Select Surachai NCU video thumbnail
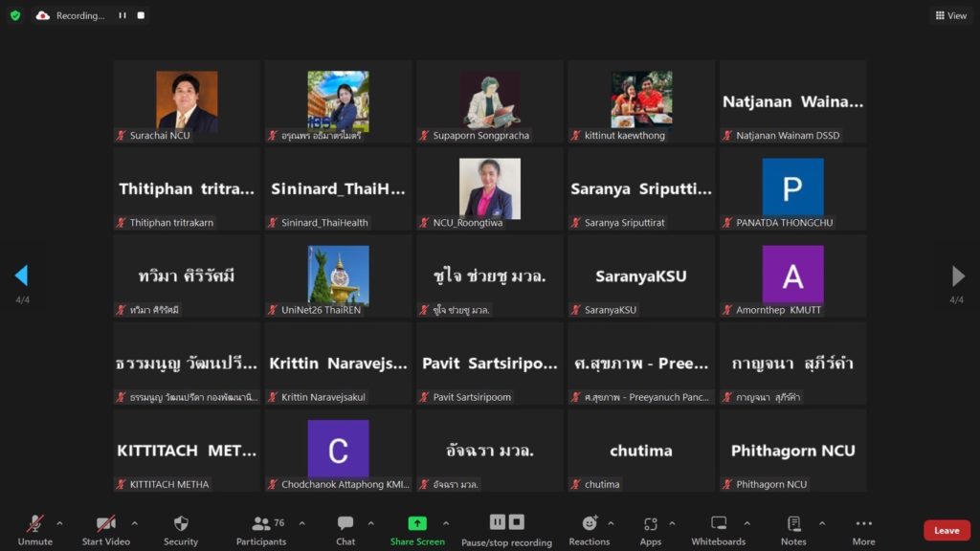The width and height of the screenshot is (980, 551). [187, 100]
